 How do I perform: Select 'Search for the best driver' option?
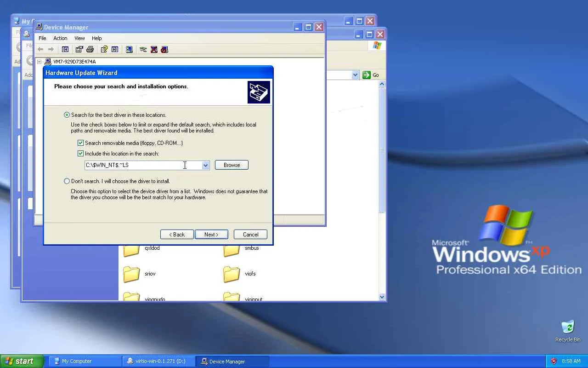67,115
